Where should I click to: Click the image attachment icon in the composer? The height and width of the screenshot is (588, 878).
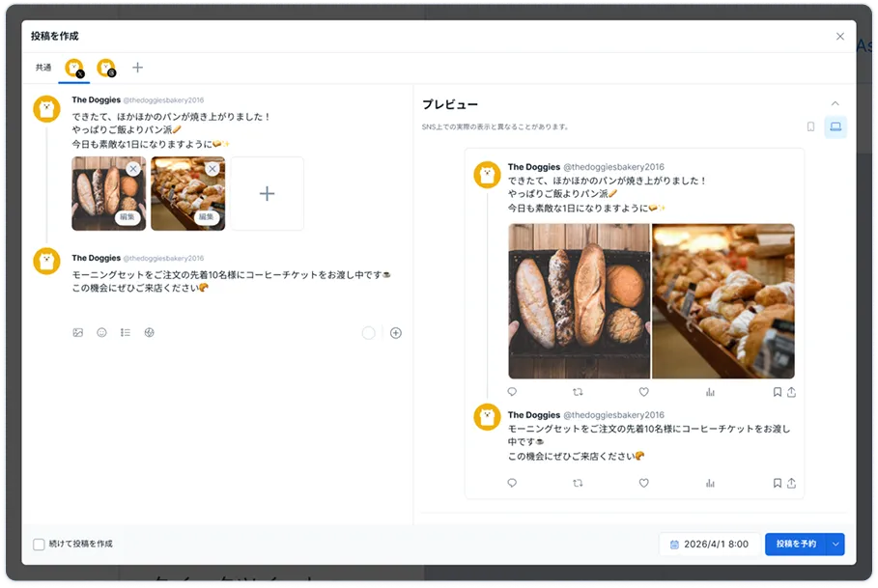point(78,332)
